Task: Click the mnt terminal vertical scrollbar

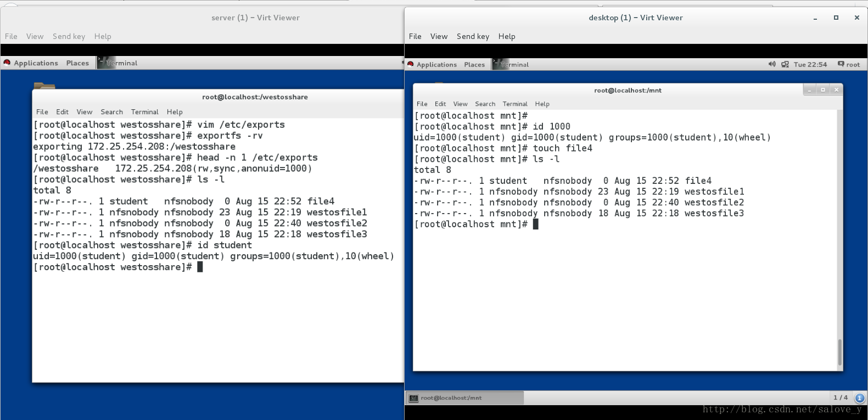Action: click(x=839, y=352)
